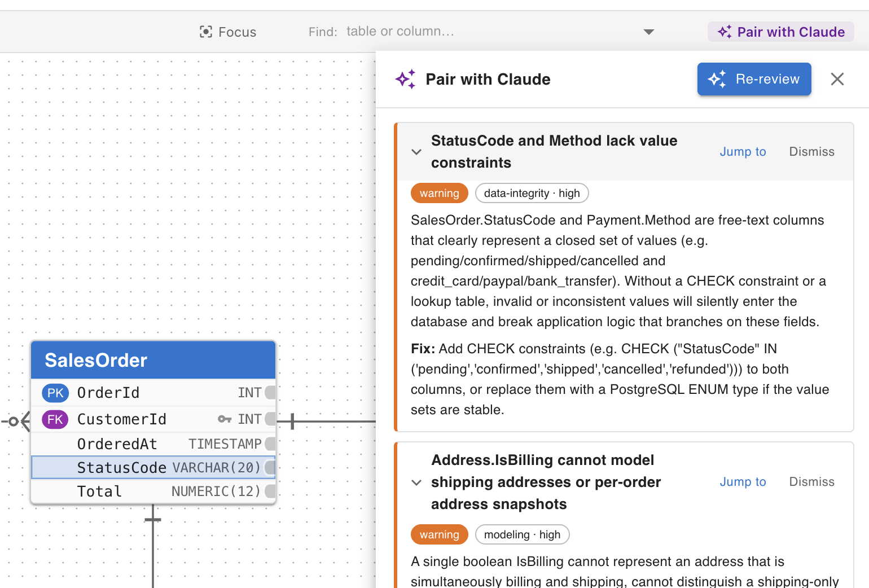Dismiss the StatusCode and Method finding
869x588 pixels.
tap(811, 152)
